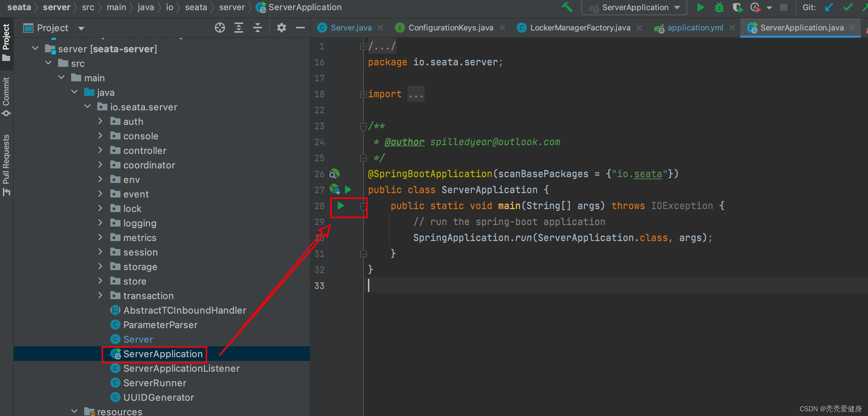Open the Project tool window sidebar
The width and height of the screenshot is (868, 416).
click(6, 42)
